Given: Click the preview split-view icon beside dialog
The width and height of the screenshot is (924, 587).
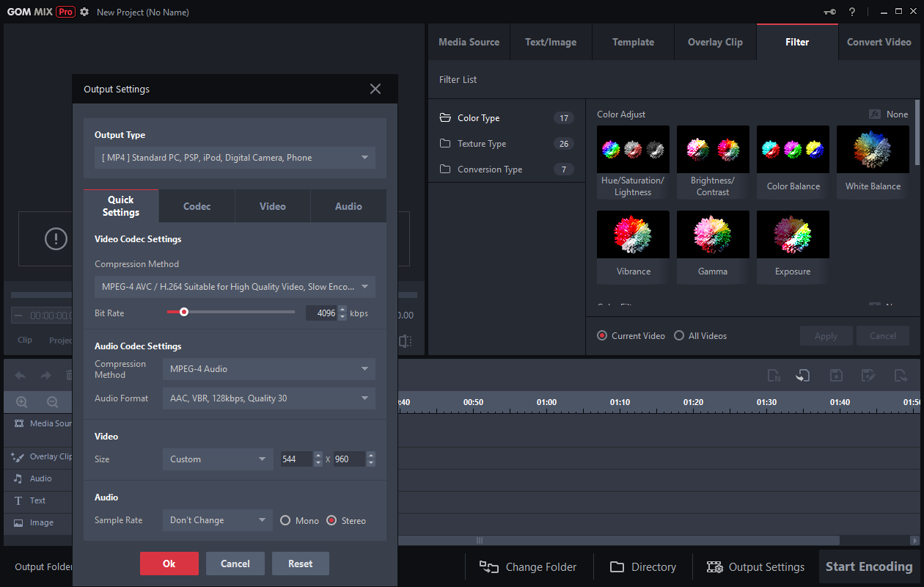Looking at the screenshot, I should coord(406,341).
